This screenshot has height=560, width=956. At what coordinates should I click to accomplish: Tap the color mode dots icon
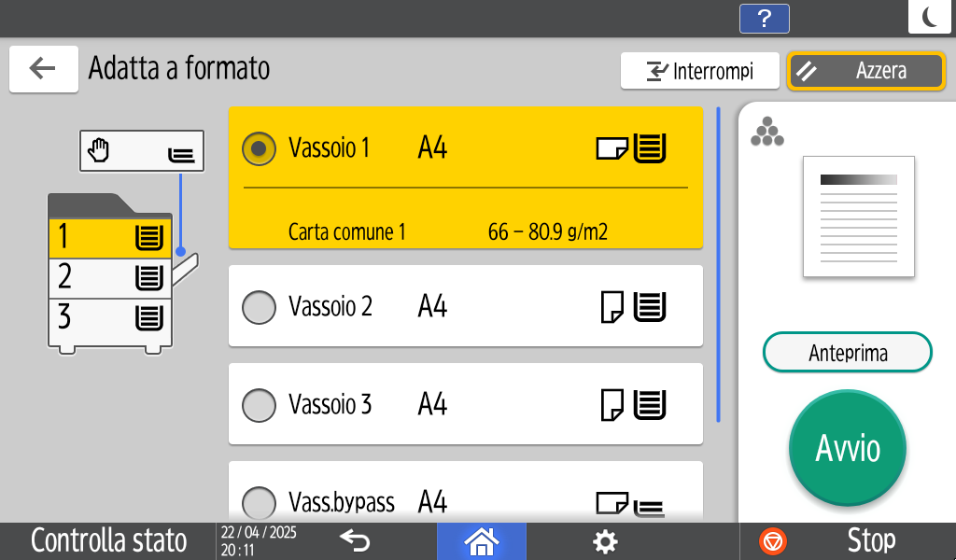click(767, 132)
